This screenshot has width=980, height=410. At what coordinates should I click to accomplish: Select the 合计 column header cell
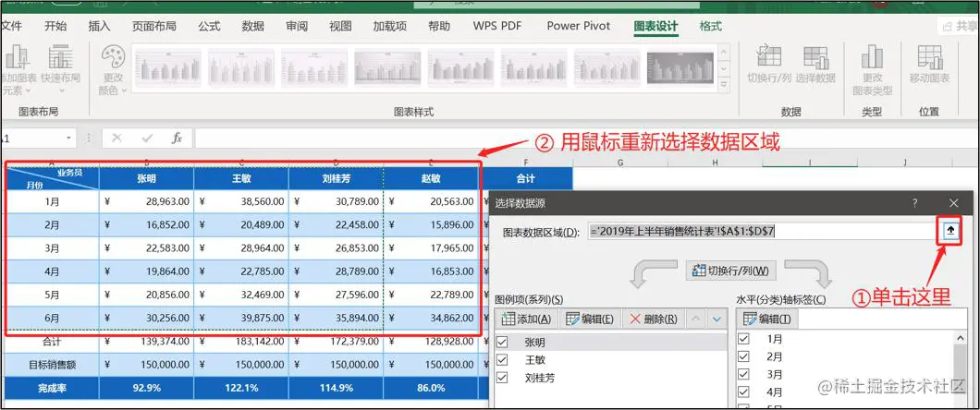[x=526, y=178]
